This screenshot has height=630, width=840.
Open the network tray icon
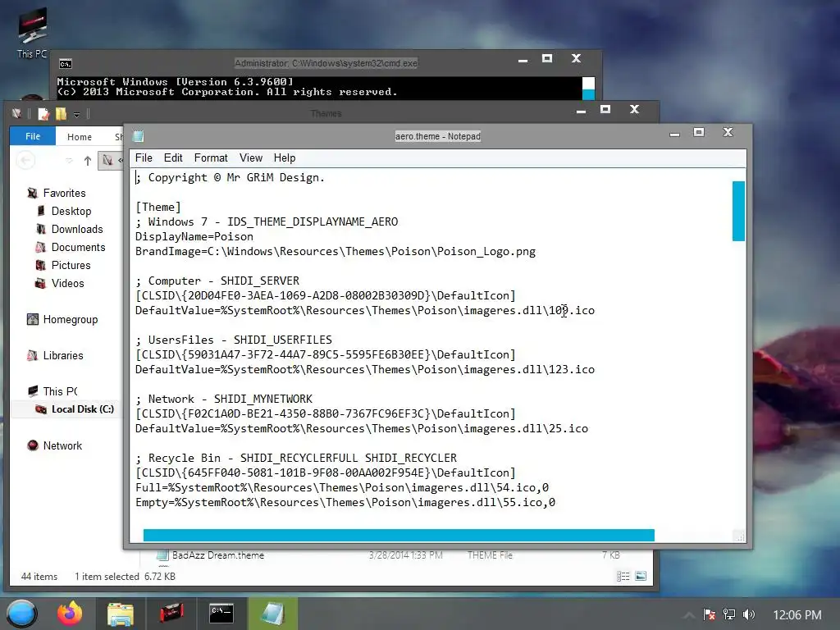click(x=728, y=614)
